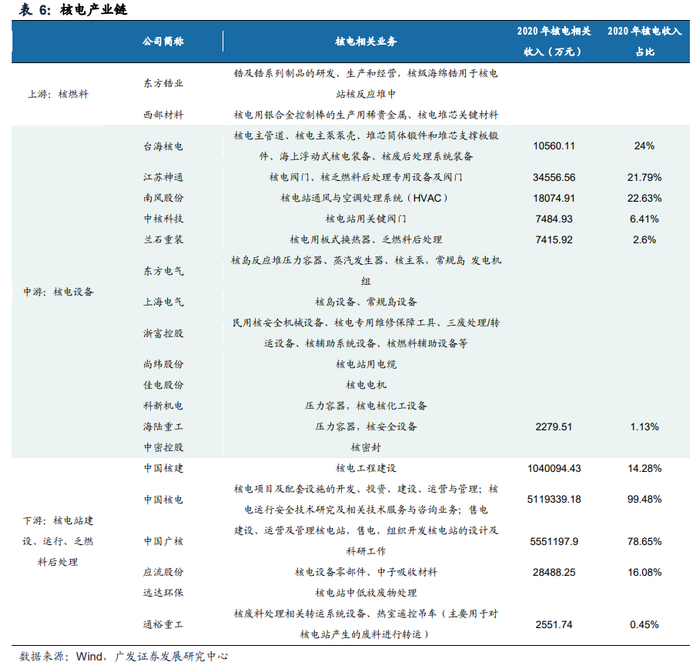Select the '上游：核燃料' category cell
Image resolution: width=700 pixels, height=672 pixels.
click(x=58, y=94)
